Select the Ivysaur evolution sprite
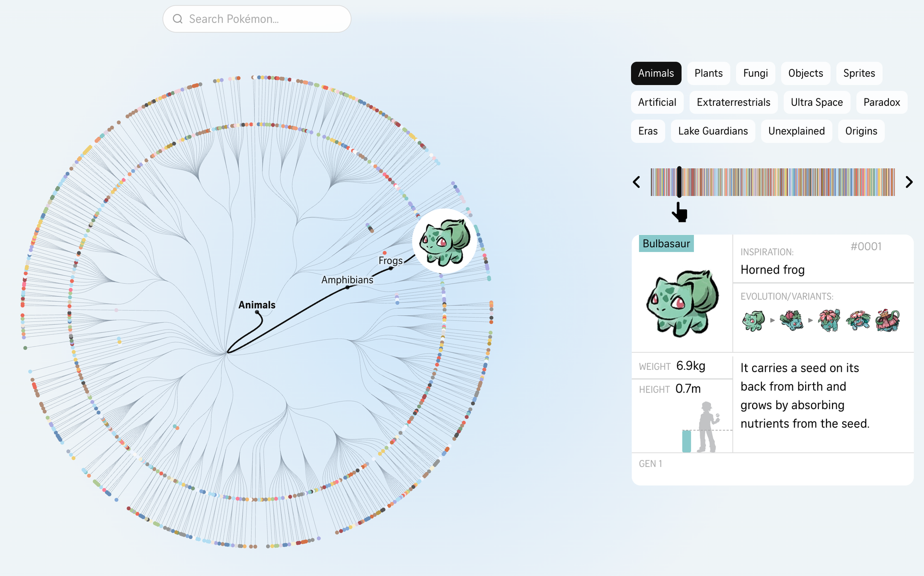Screen dimensions: 924x576 791,320
